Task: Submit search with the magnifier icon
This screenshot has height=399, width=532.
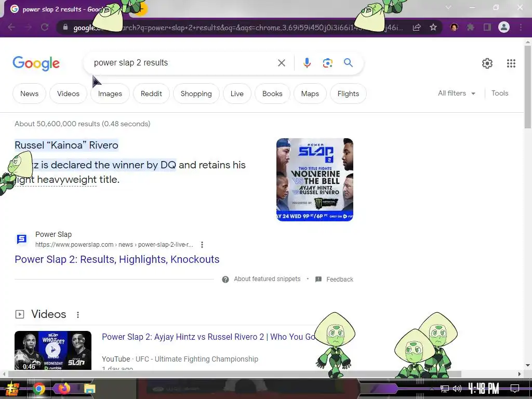Action: tap(348, 63)
